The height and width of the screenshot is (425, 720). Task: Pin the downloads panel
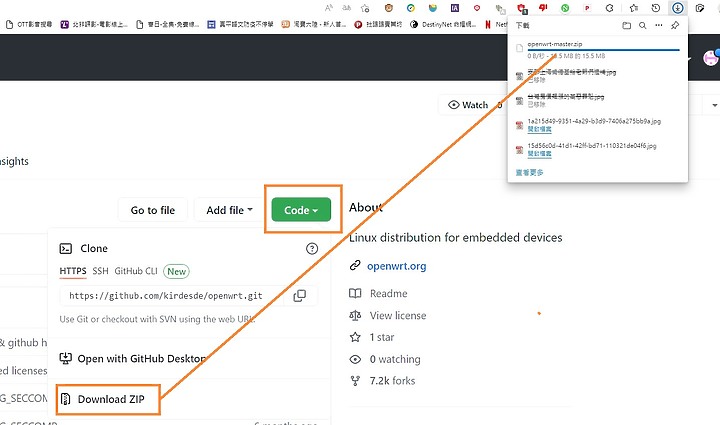675,26
